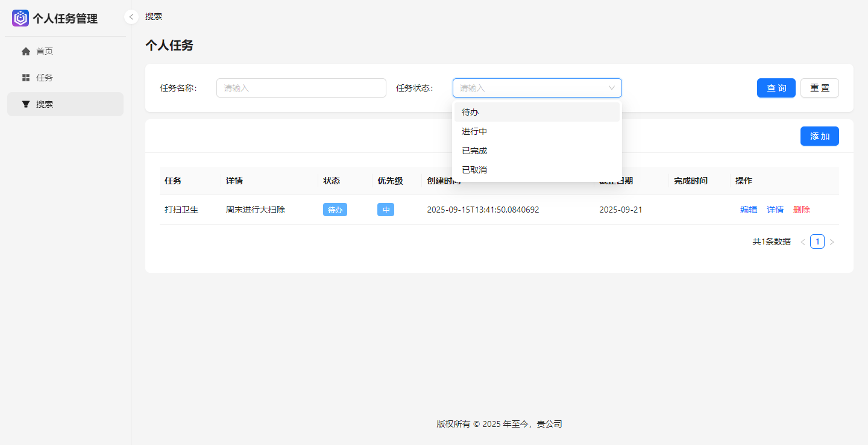Click the 任务名称 input field
Image resolution: width=868 pixels, height=445 pixels.
pyautogui.click(x=301, y=88)
